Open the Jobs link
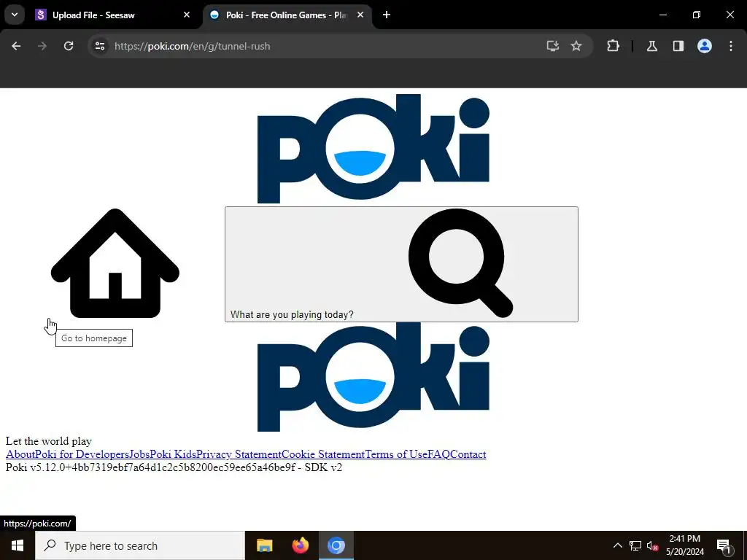The image size is (747, 560). 139,454
